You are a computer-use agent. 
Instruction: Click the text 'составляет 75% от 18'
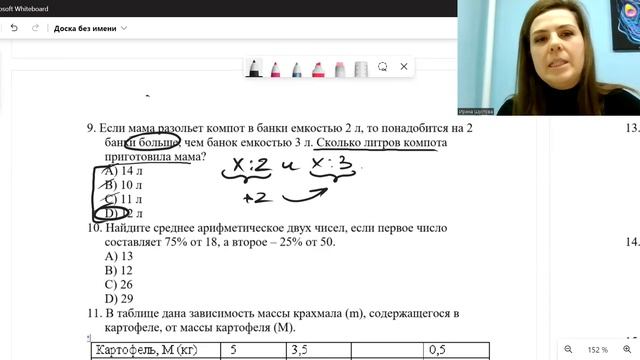(160, 242)
